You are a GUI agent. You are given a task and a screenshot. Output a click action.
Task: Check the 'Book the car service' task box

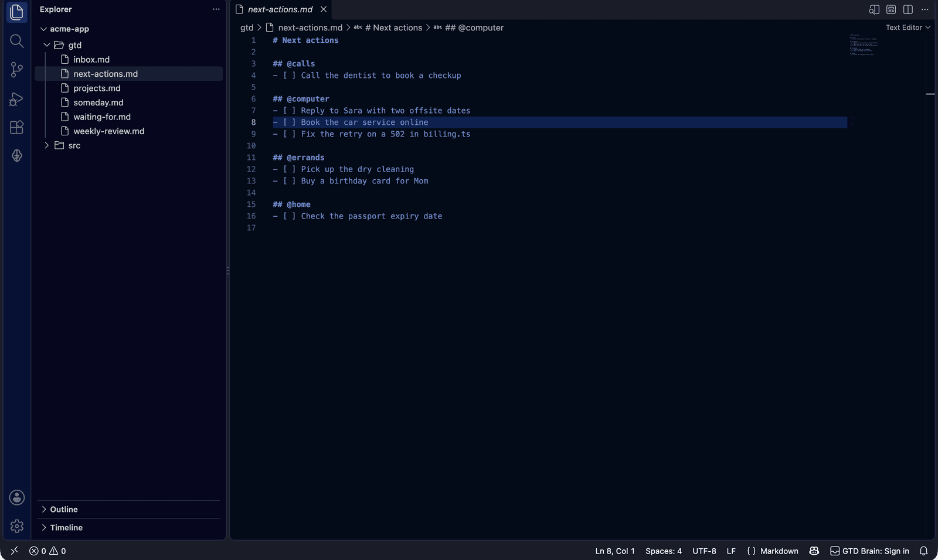coord(290,122)
